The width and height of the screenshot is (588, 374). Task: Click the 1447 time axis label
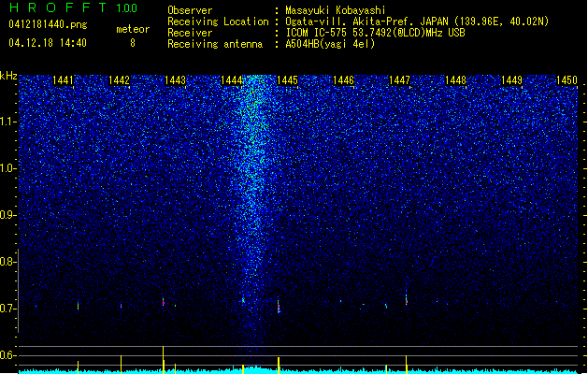(x=400, y=80)
